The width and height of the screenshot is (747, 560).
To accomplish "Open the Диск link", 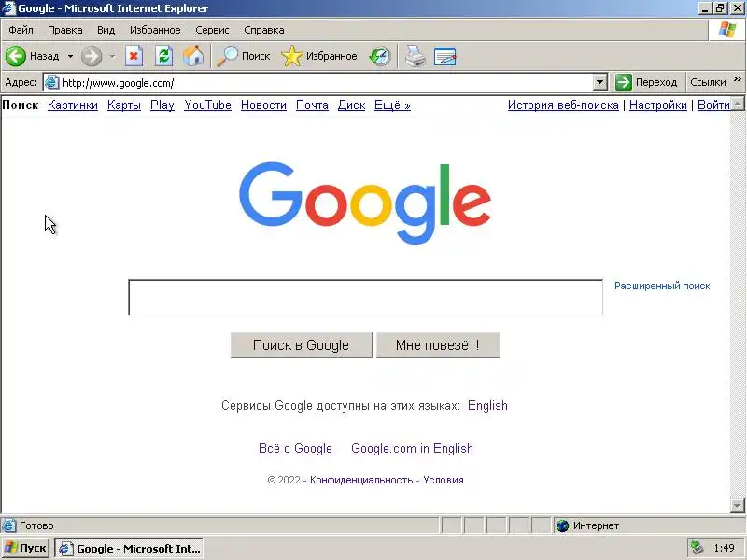I will coord(352,105).
